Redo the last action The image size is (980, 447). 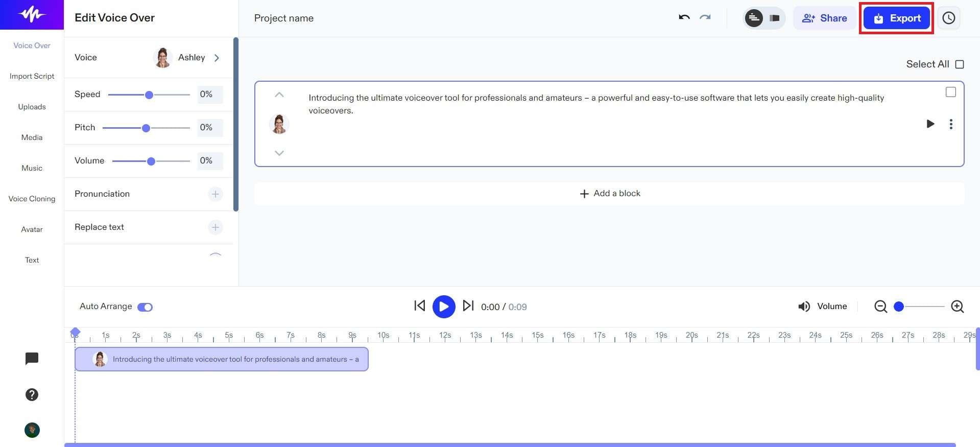pos(705,17)
